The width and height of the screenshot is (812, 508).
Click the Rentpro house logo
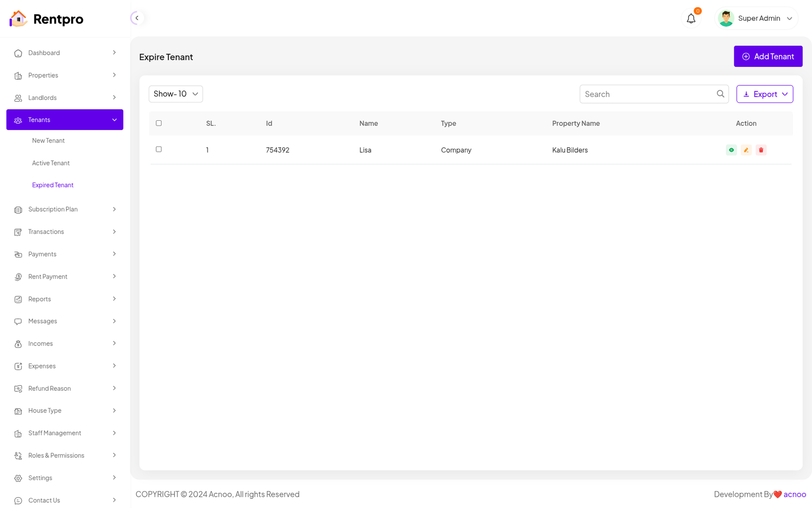pyautogui.click(x=18, y=19)
